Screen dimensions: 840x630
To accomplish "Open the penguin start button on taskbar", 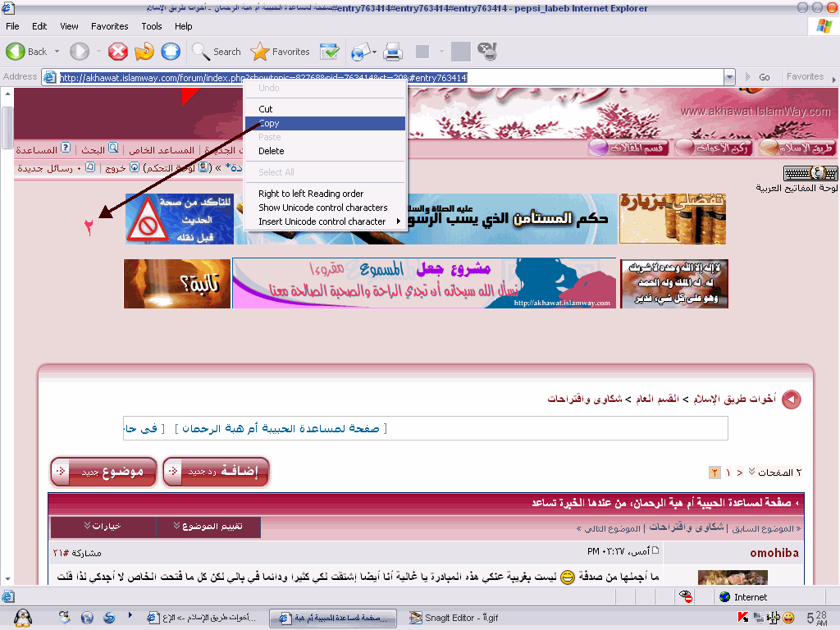I will (x=22, y=618).
